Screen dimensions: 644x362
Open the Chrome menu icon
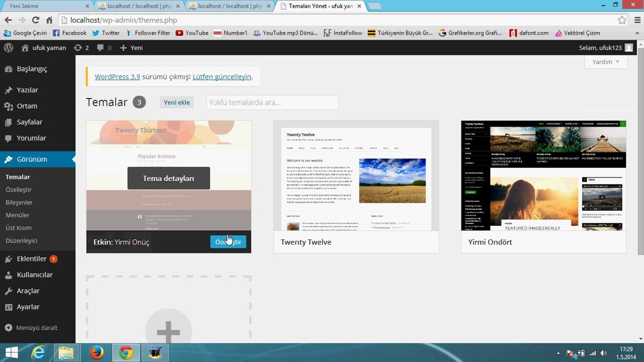tap(636, 20)
